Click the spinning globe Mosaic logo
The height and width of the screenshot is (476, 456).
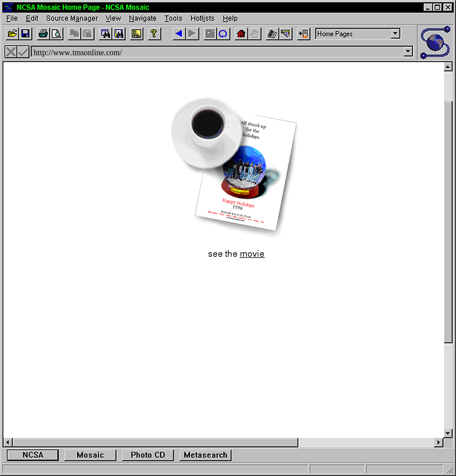coord(435,42)
